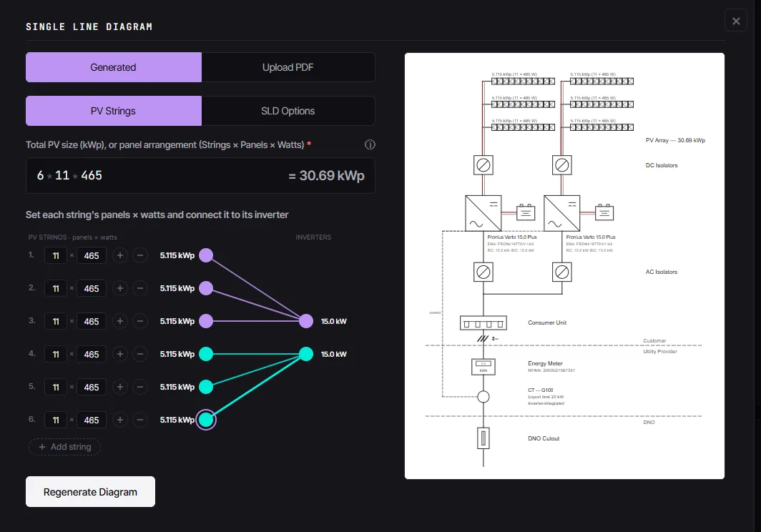Click the info icon beside Total PV size

pos(370,144)
